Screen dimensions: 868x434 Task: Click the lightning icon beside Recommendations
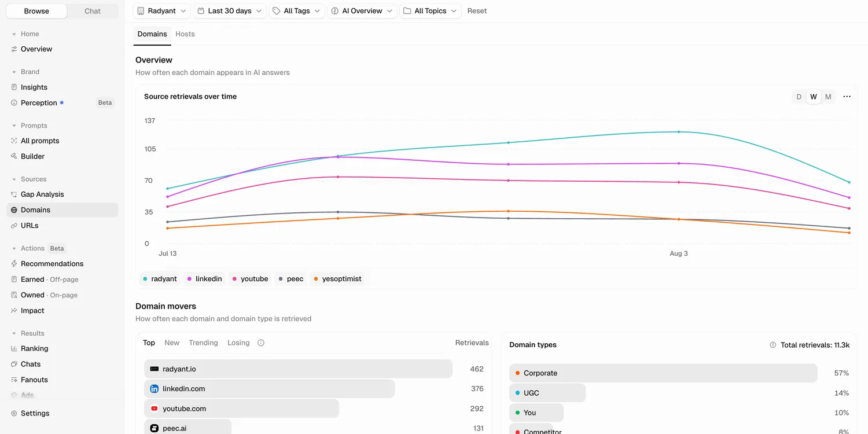14,264
